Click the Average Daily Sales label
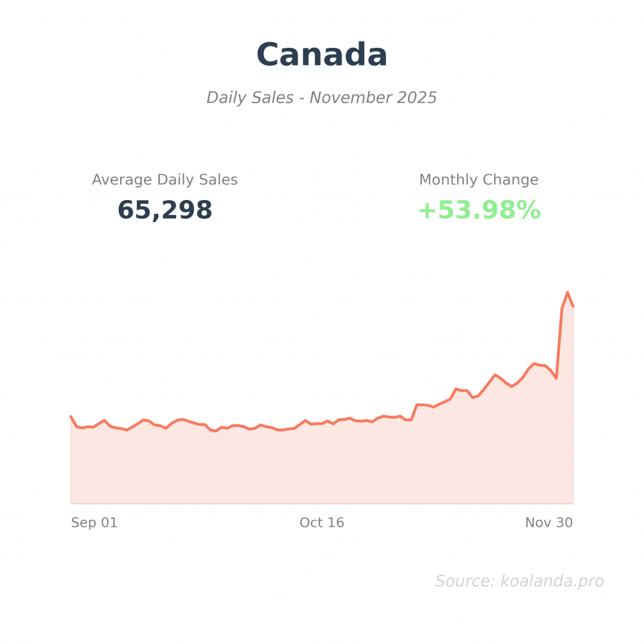 pyautogui.click(x=165, y=180)
